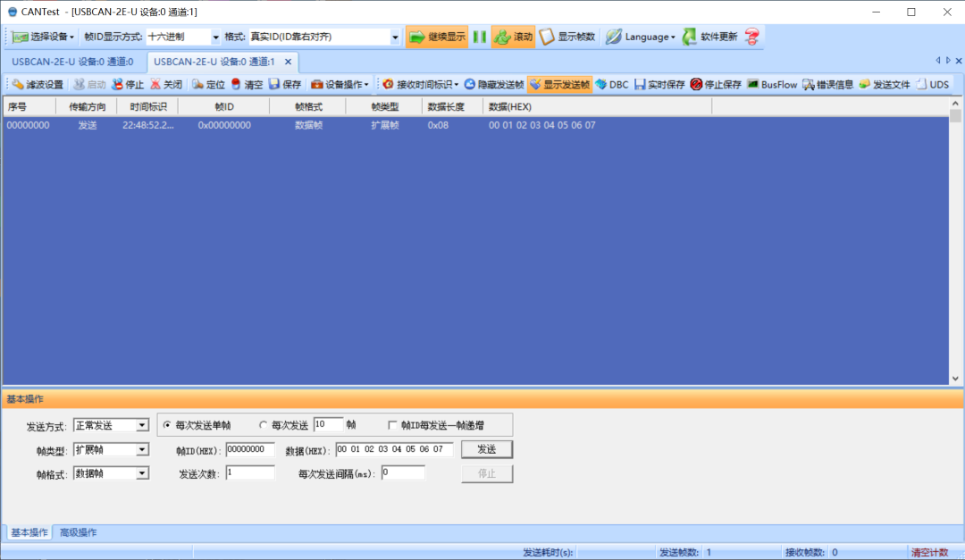Expand the 格式 real ID format dropdown

point(395,37)
